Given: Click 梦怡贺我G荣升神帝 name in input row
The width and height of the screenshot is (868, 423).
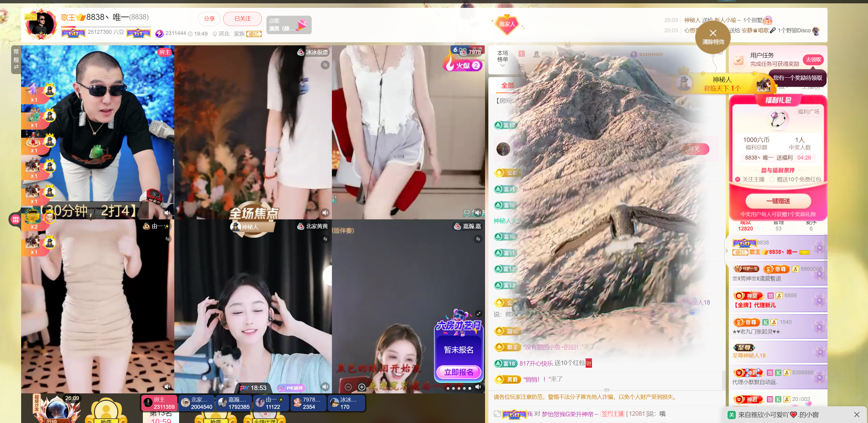Looking at the screenshot, I should 570,414.
